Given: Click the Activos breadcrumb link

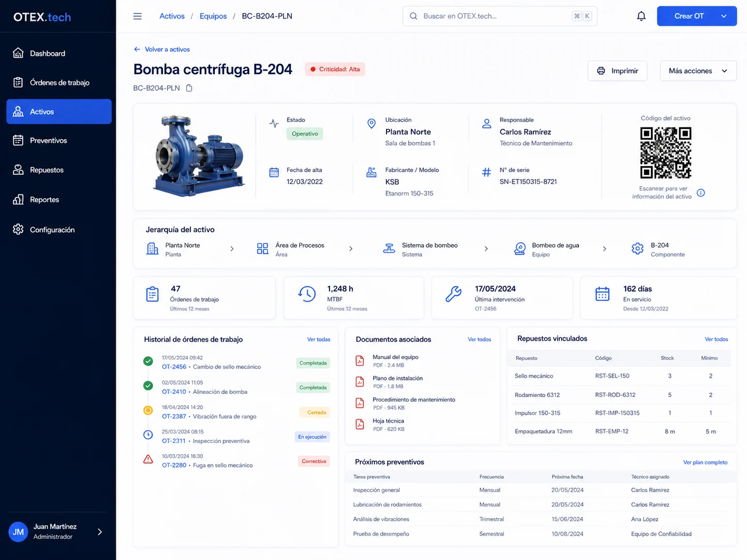Looking at the screenshot, I should tap(172, 16).
